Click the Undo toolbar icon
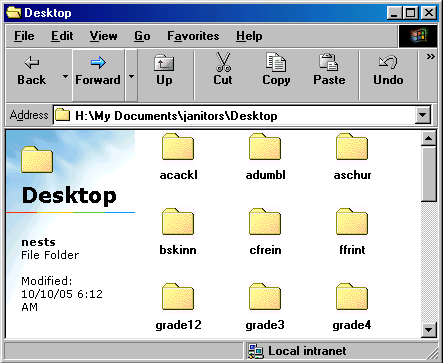This screenshot has width=443, height=363. 388,70
